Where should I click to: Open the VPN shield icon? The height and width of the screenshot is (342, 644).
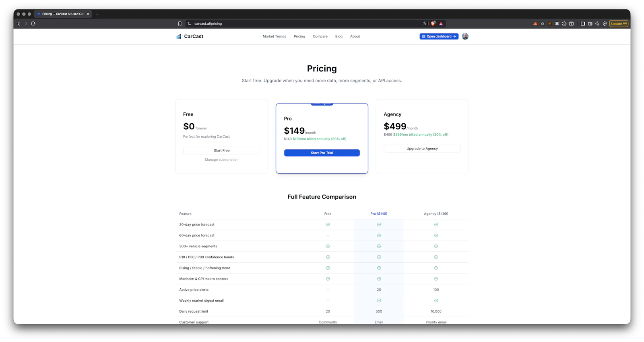pyautogui.click(x=605, y=24)
